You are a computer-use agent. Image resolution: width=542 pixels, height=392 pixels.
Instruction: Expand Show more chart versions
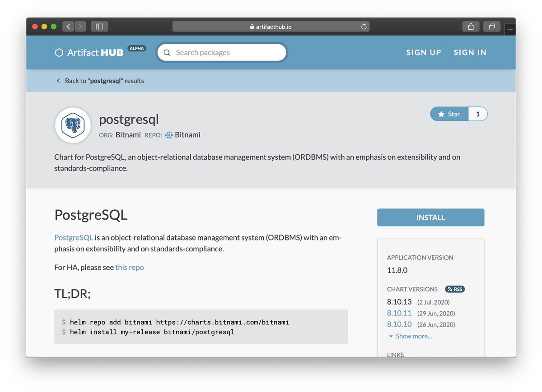pos(410,336)
